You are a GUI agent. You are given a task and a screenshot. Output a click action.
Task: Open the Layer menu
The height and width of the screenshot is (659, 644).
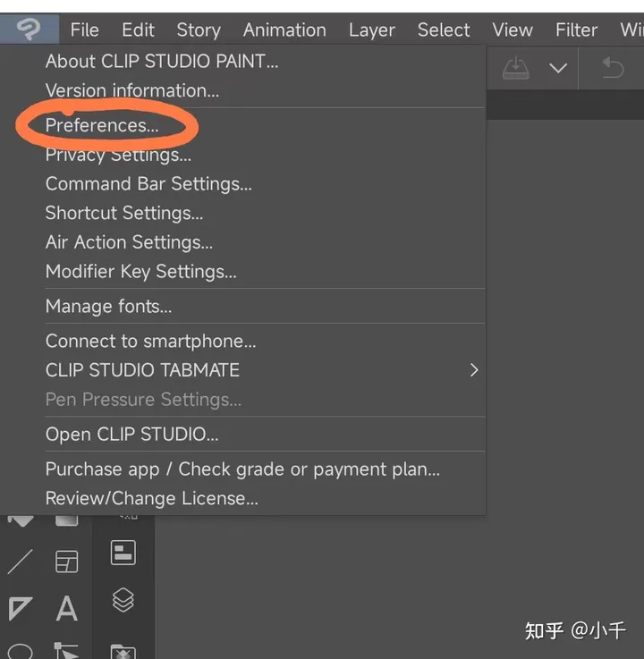point(371,30)
